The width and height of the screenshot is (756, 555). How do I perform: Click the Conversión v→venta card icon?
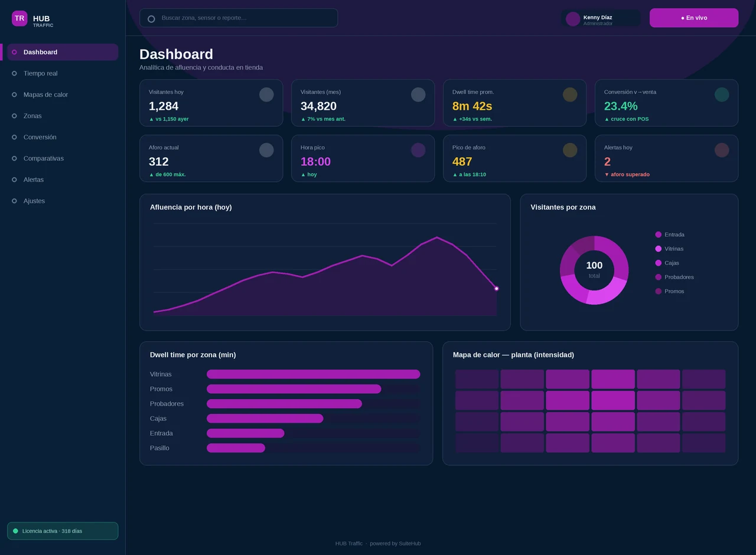click(x=722, y=94)
